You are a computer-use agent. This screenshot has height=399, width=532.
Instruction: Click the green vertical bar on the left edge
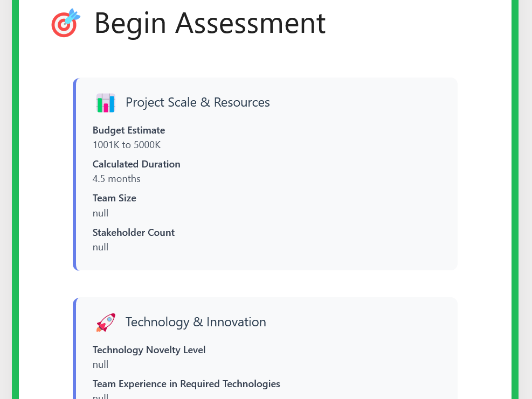15,199
